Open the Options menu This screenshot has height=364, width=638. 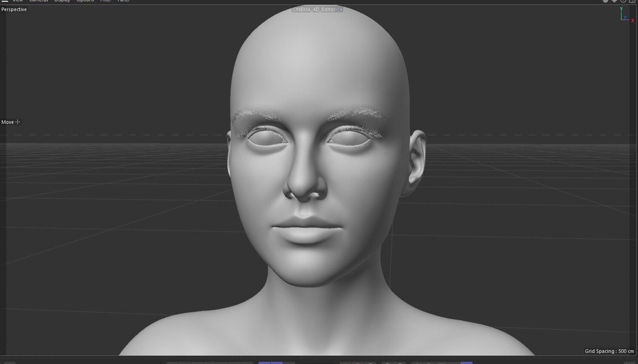(x=85, y=1)
